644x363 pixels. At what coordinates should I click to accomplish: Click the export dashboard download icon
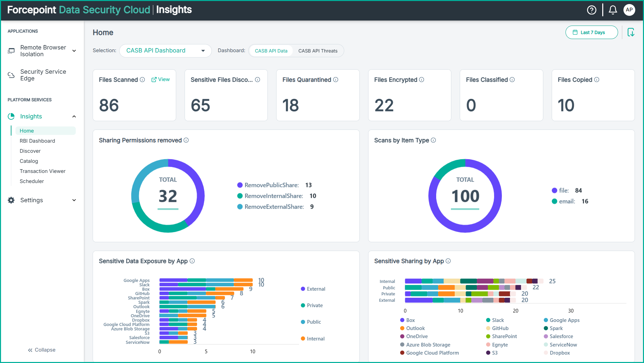point(631,32)
